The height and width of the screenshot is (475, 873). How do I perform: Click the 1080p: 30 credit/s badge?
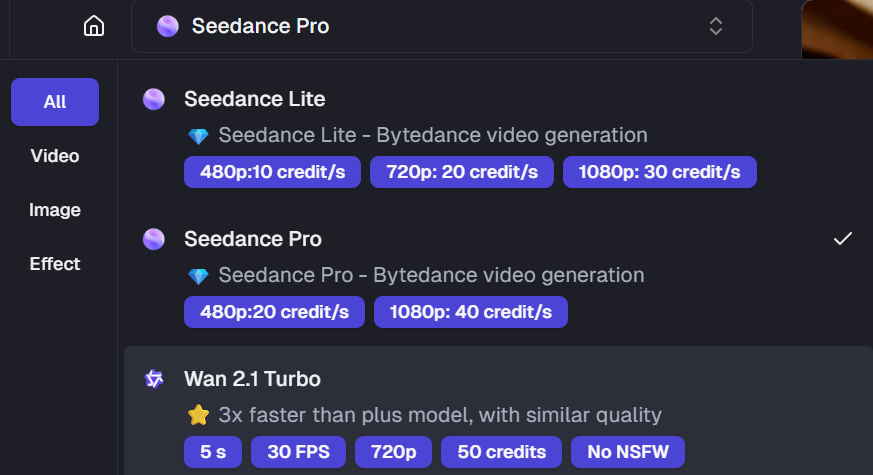click(659, 172)
